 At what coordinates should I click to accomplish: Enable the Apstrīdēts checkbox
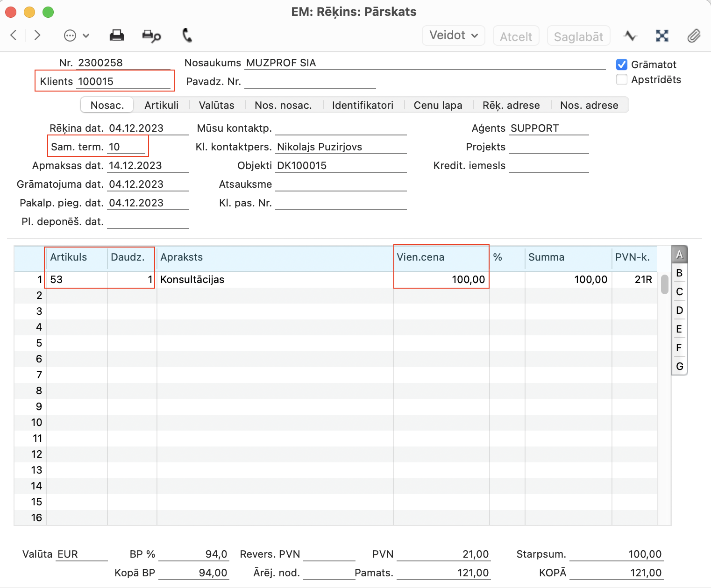coord(621,79)
